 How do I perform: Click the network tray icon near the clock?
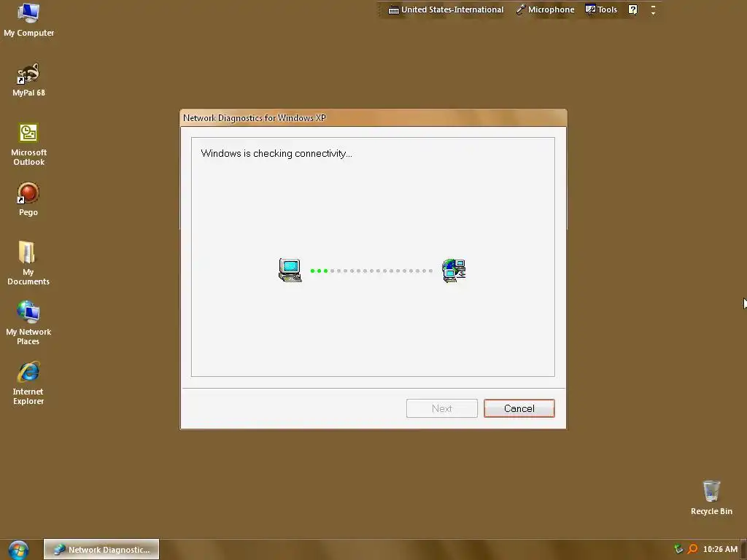(x=678, y=549)
